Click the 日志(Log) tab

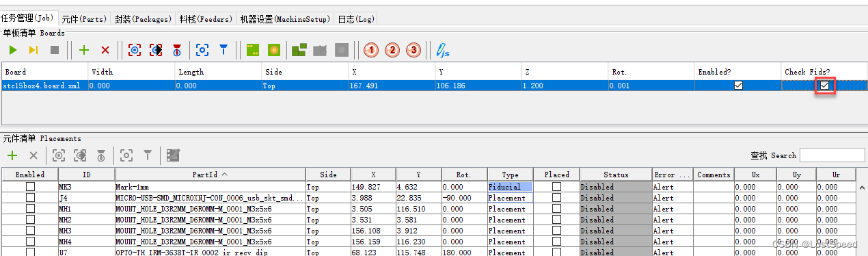[x=355, y=19]
